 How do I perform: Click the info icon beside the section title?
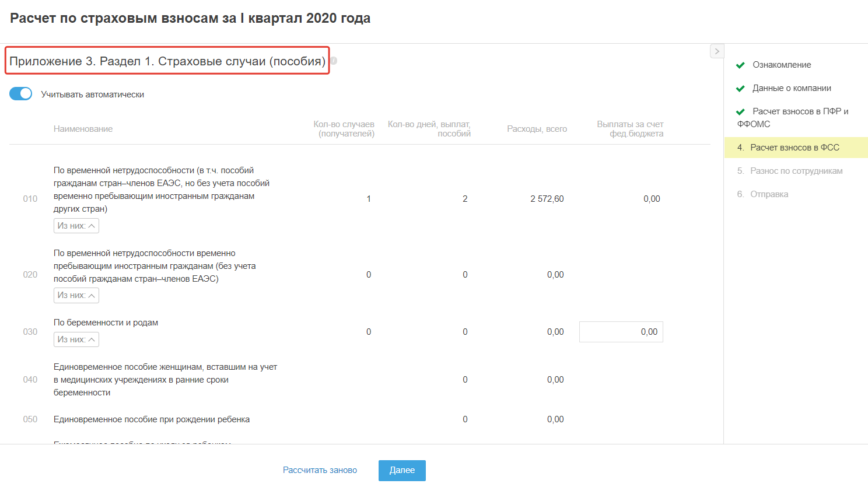click(x=334, y=61)
